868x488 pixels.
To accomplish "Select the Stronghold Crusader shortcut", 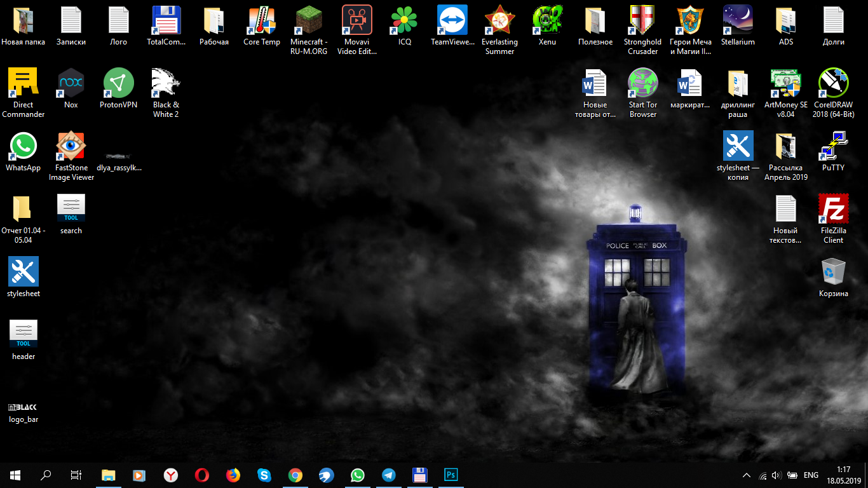I will click(x=643, y=20).
